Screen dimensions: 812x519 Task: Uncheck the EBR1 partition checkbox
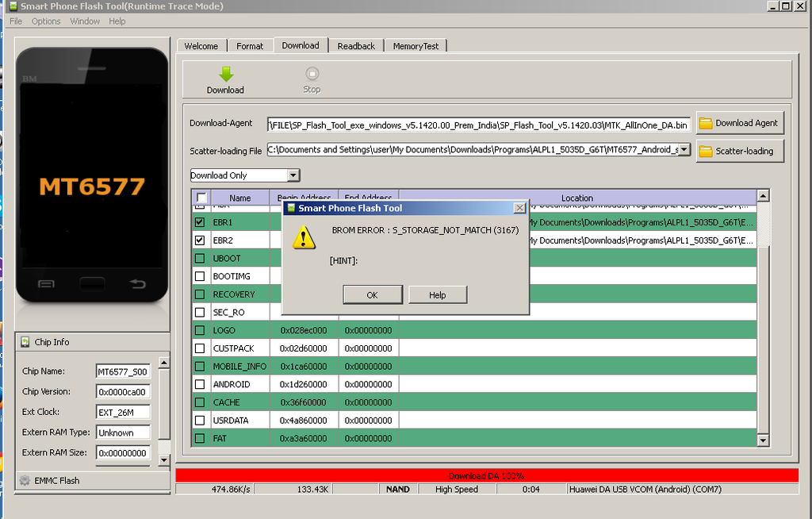200,222
